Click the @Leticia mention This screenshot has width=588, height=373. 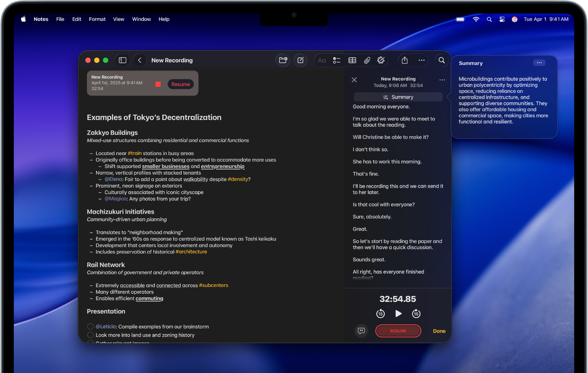pyautogui.click(x=106, y=326)
